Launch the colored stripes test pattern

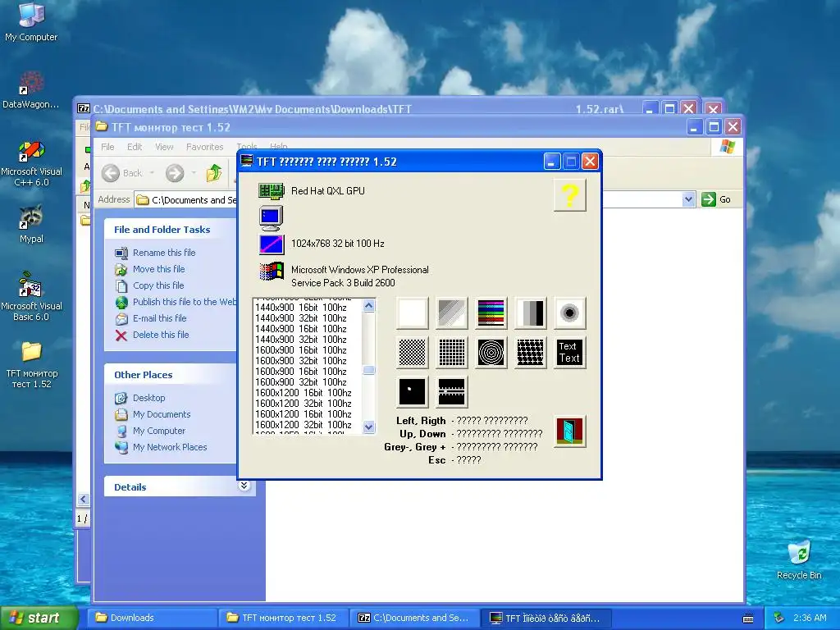coord(491,313)
